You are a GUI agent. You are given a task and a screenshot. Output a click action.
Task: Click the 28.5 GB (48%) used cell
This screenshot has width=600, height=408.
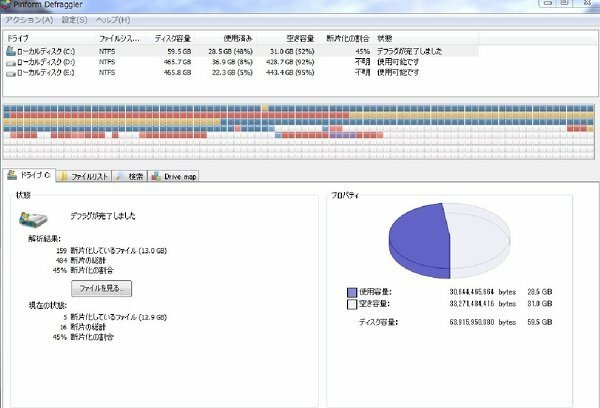pyautogui.click(x=230, y=51)
